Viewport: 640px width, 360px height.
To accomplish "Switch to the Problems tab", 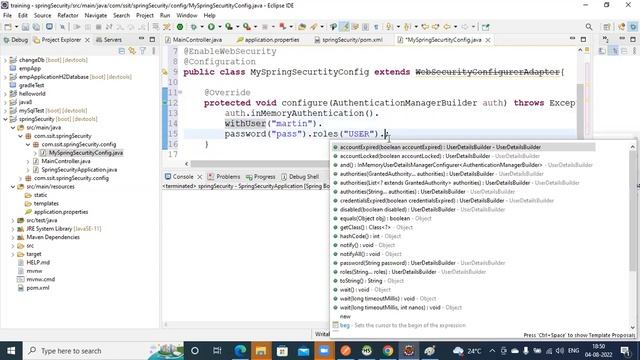I will [224, 177].
